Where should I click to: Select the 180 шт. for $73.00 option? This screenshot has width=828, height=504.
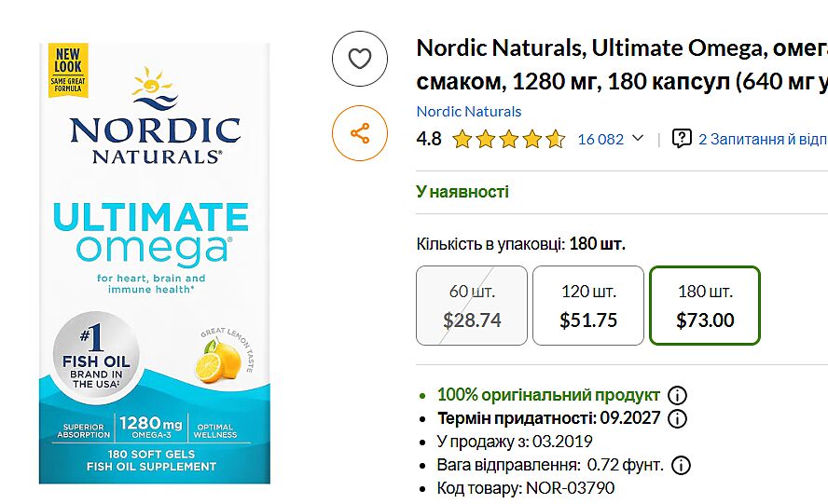point(705,306)
